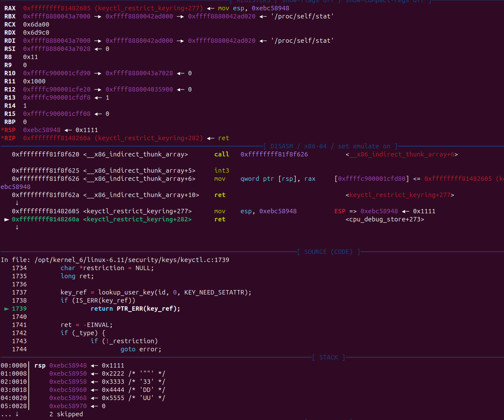Click the RBP register label
The image size is (504, 420).
pos(10,122)
